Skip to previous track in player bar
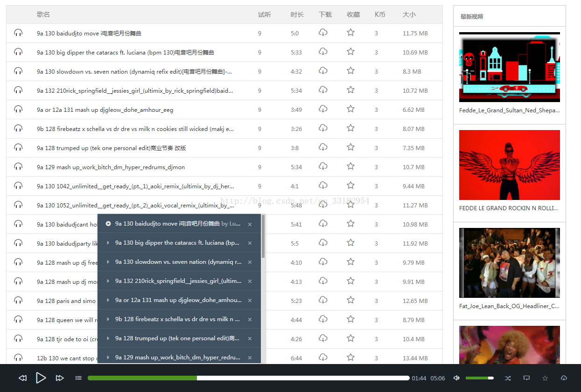 [x=22, y=378]
